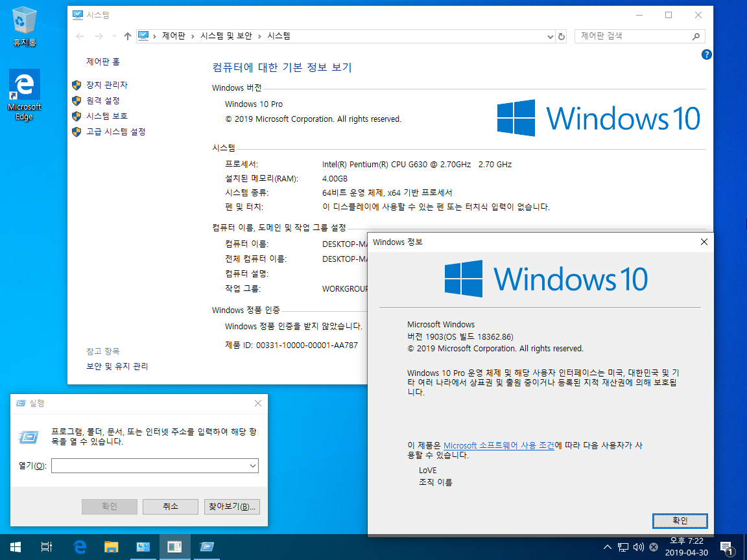Launch Edge from the taskbar
The height and width of the screenshot is (560, 747).
pyautogui.click(x=80, y=546)
